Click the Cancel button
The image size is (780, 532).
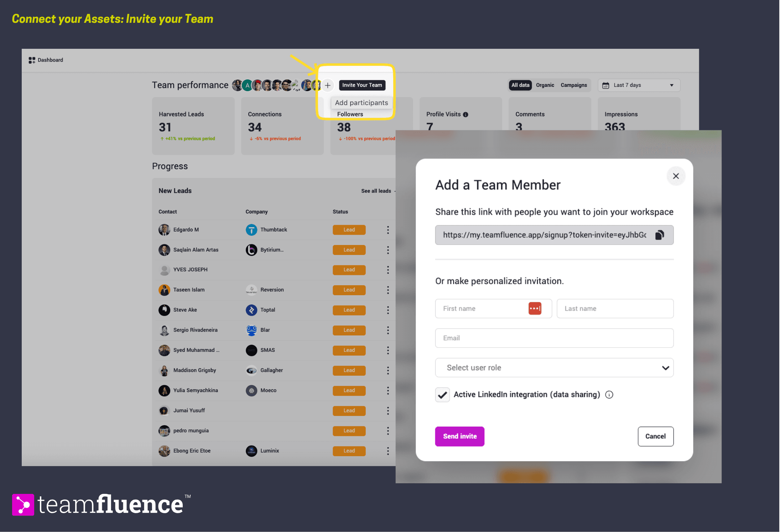pos(655,437)
